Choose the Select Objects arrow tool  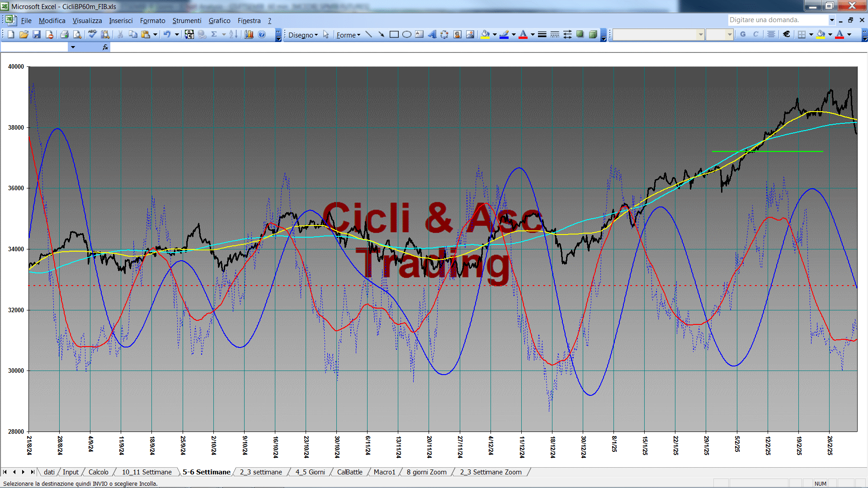(x=326, y=35)
